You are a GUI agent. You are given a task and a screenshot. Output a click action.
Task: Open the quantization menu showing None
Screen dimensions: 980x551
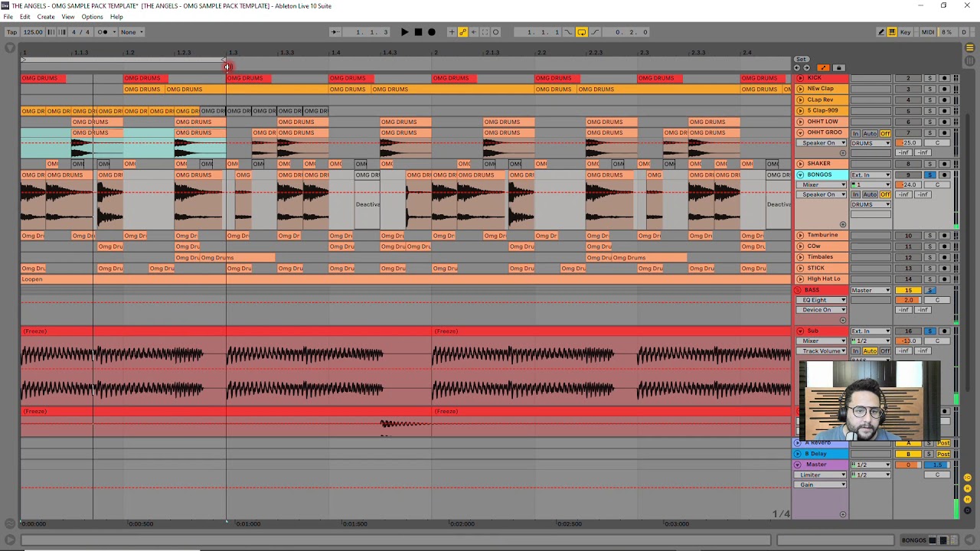point(132,32)
